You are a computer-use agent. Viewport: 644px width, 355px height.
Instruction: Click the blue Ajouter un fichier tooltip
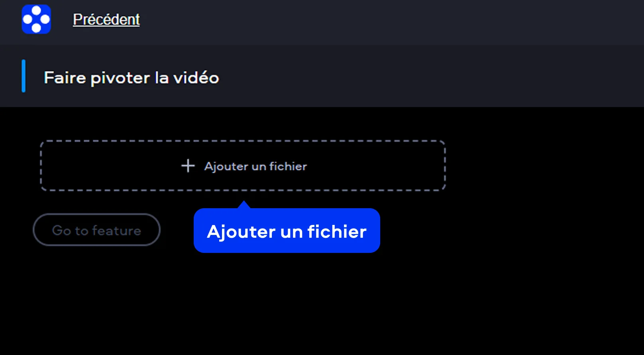(x=287, y=231)
